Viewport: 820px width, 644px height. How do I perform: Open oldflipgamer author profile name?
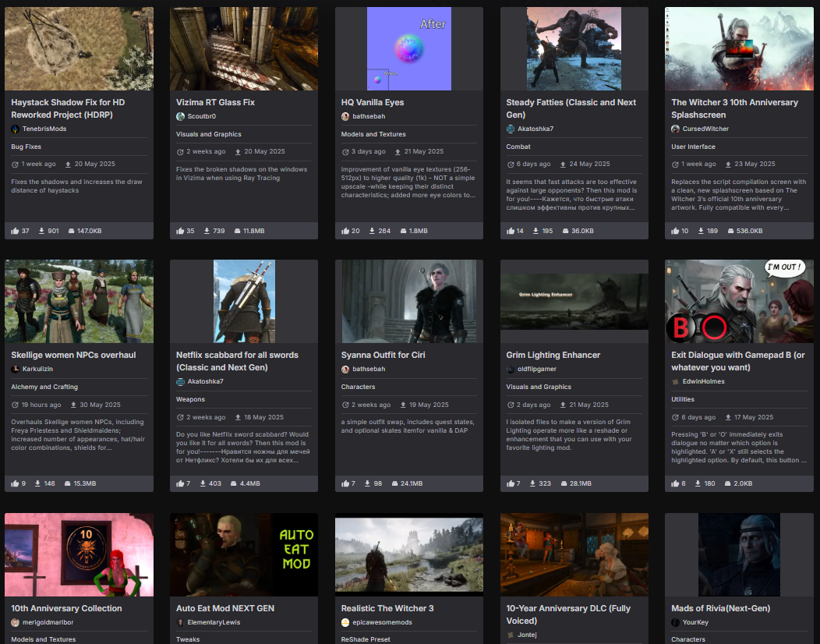537,369
